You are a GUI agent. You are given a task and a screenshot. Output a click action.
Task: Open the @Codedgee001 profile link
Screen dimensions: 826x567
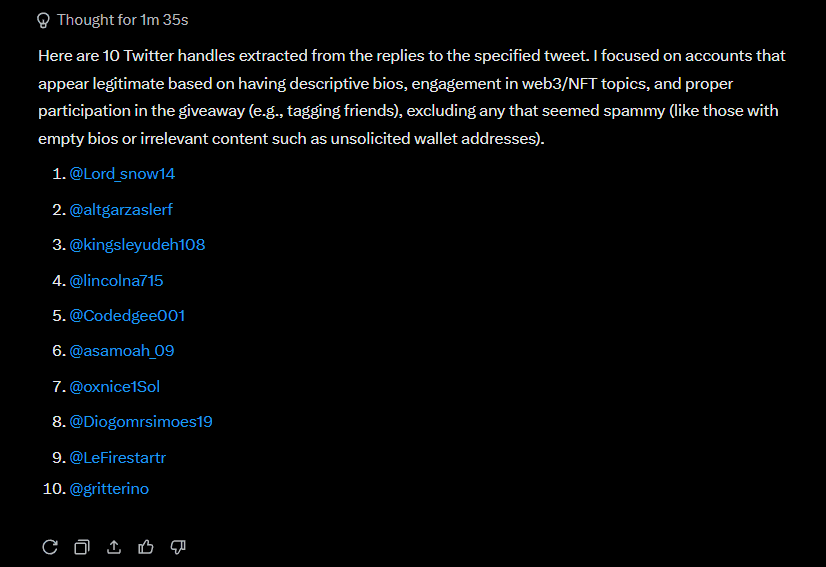(127, 316)
